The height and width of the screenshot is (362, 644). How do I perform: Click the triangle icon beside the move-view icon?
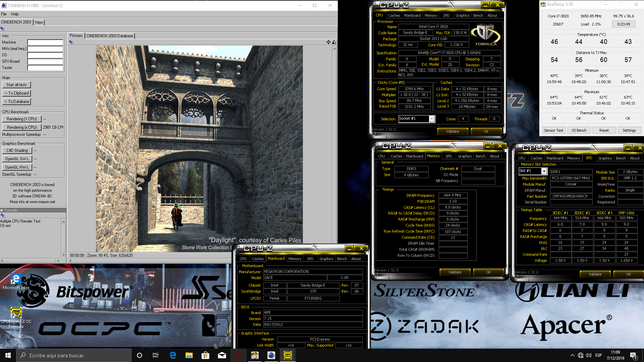tap(334, 42)
